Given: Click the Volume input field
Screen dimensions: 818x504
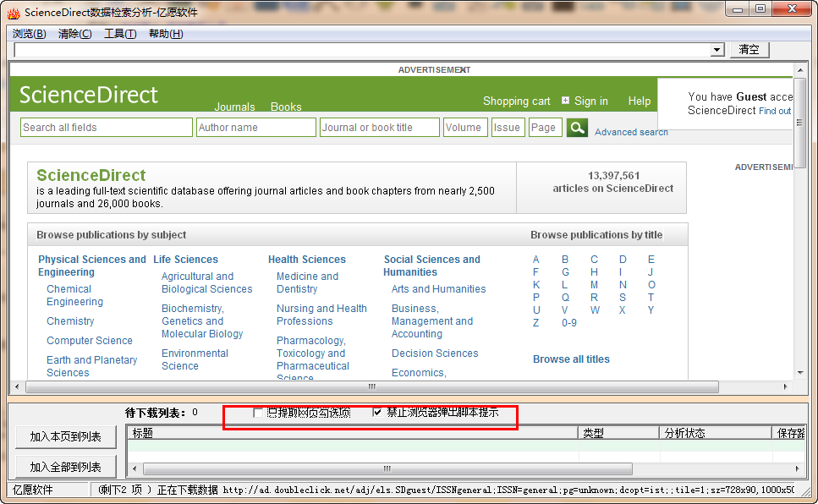Looking at the screenshot, I should pyautogui.click(x=465, y=128).
